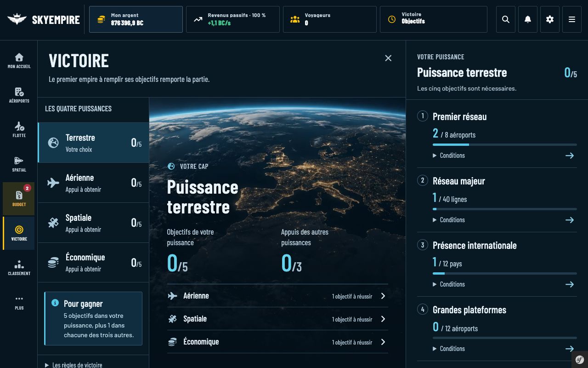Click the Voyageurs people icon
The height and width of the screenshot is (368, 588).
point(295,19)
